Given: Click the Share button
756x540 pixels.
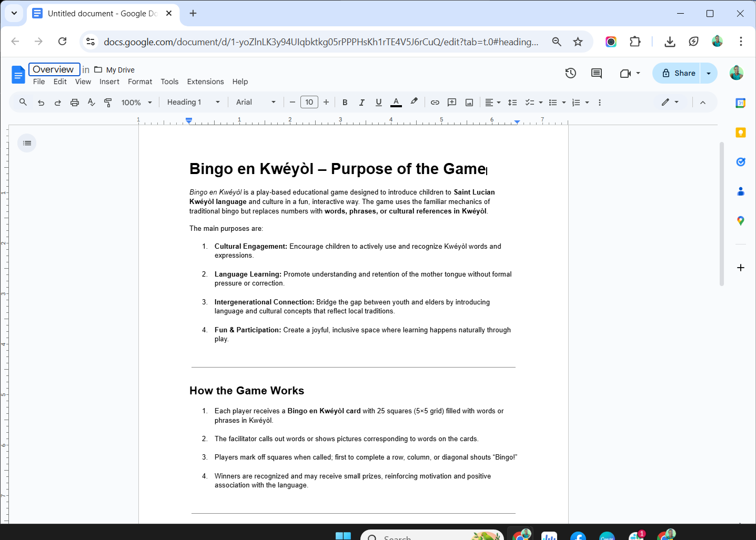Looking at the screenshot, I should [677, 73].
